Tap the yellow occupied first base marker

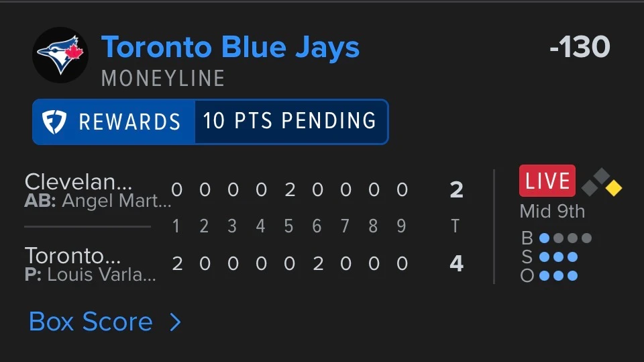[614, 188]
